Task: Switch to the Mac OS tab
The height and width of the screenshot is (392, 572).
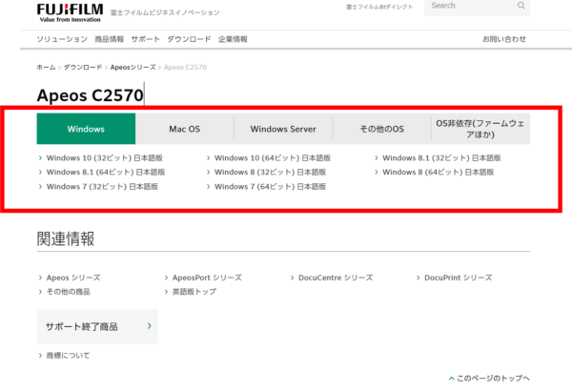Action: [x=184, y=129]
